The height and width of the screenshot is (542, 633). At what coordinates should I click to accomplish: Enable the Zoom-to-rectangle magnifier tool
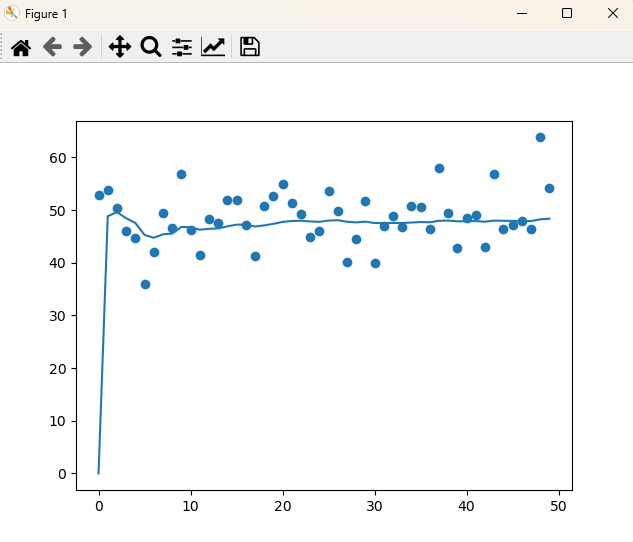[151, 47]
